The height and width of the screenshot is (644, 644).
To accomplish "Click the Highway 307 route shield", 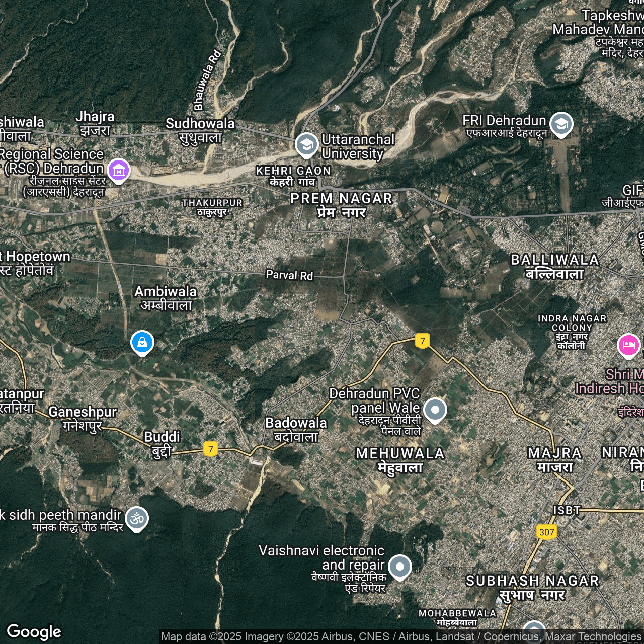I will [546, 532].
